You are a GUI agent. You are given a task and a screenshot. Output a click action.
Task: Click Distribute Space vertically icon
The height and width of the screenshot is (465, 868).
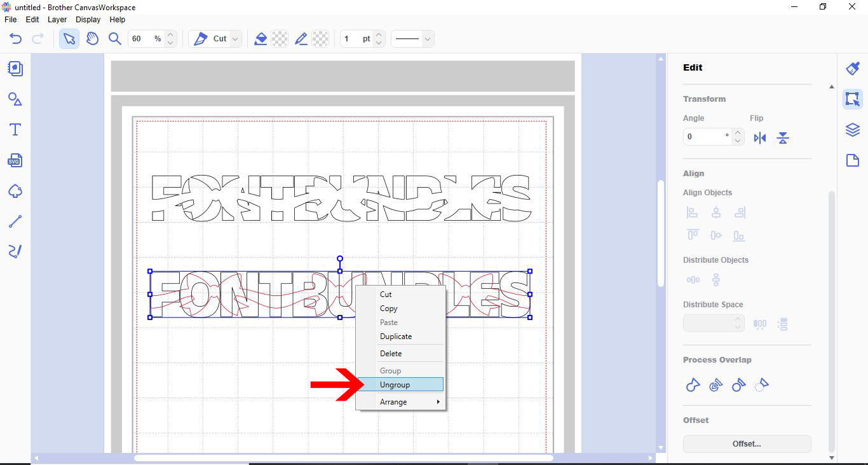tap(783, 324)
